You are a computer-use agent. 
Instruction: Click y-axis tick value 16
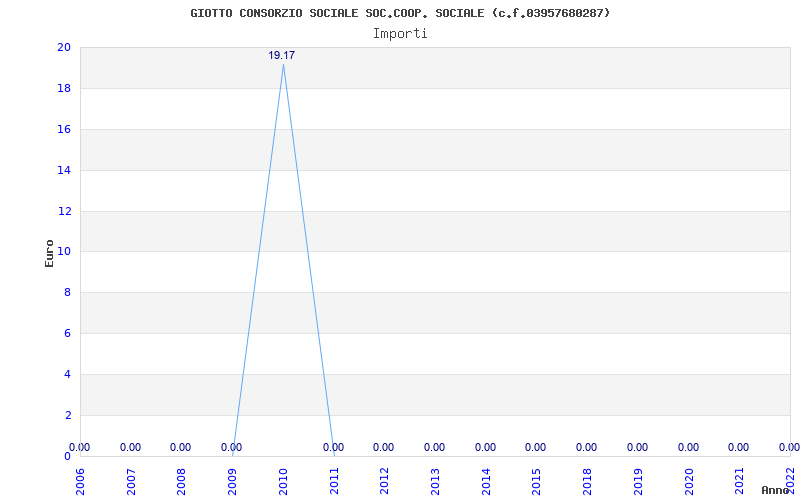click(64, 130)
